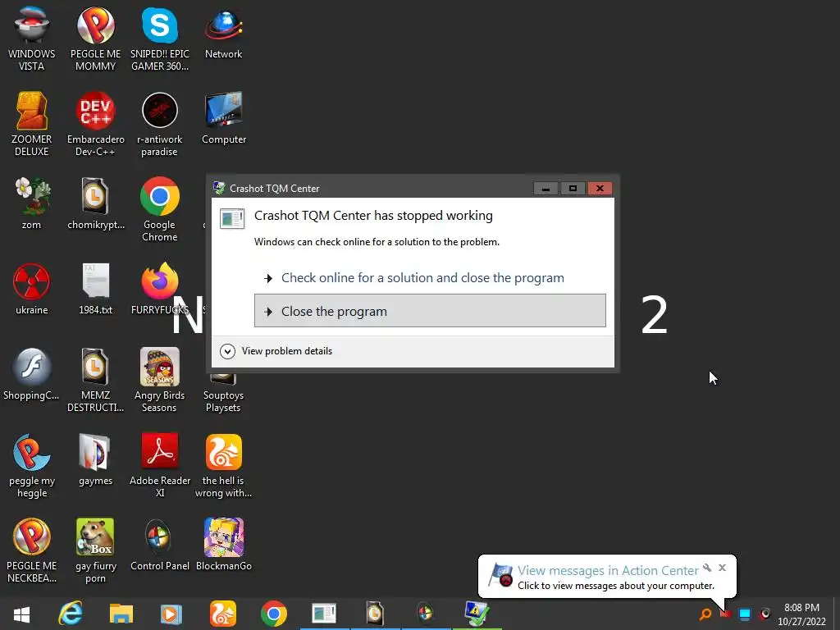Open the Computer desktop icon
Image resolution: width=840 pixels, height=630 pixels.
tap(223, 118)
